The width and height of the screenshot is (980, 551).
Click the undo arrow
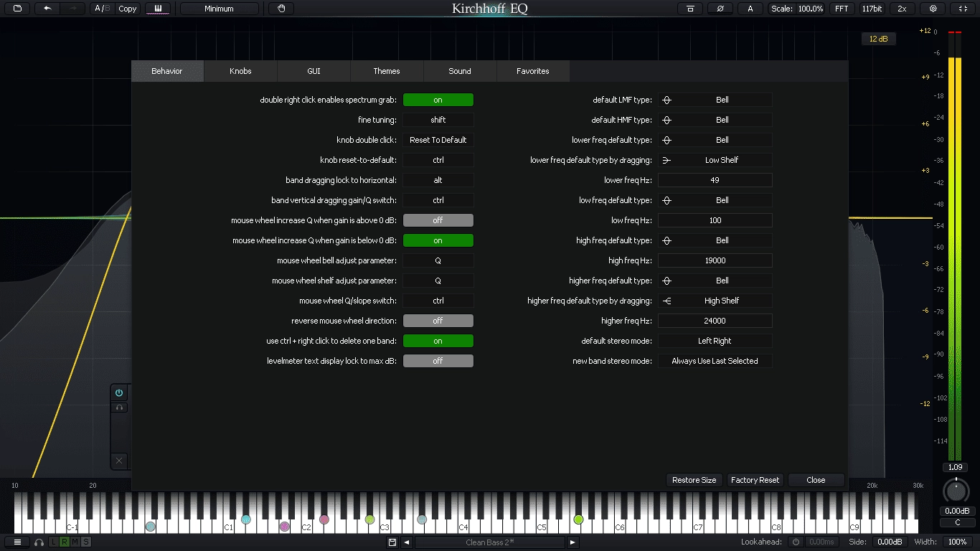tap(47, 9)
